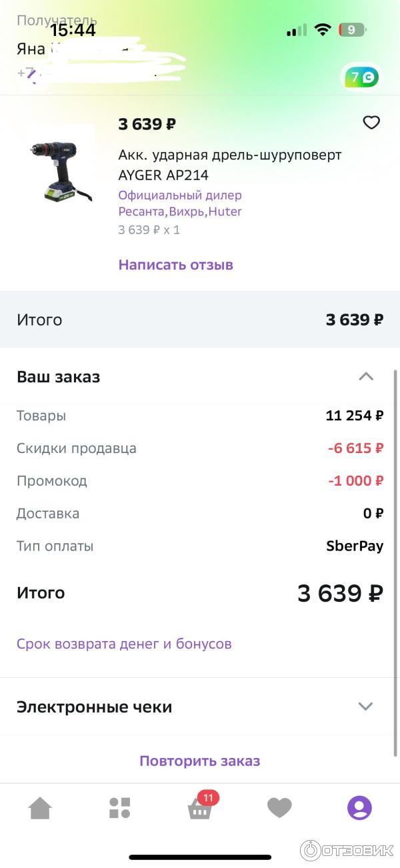Open Срок возврата денег и бонусов link
Viewport: 400px width, 868px height.
pyautogui.click(x=124, y=644)
